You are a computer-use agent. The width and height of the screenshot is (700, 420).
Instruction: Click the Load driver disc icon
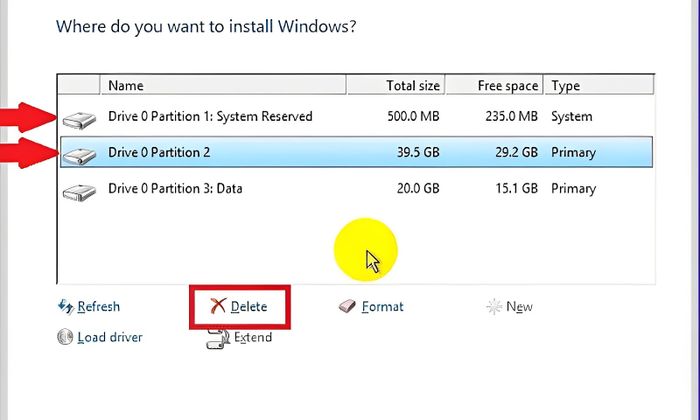(x=65, y=337)
